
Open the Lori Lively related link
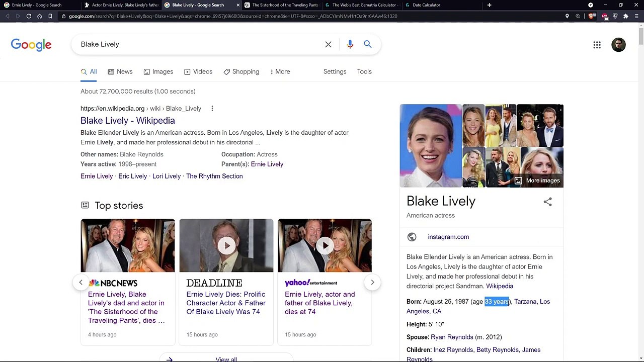pos(167,176)
